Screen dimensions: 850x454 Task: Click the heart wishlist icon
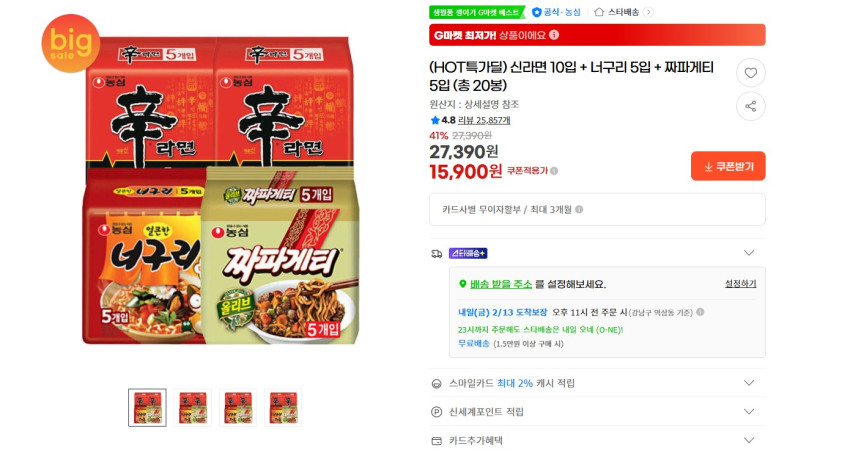750,73
